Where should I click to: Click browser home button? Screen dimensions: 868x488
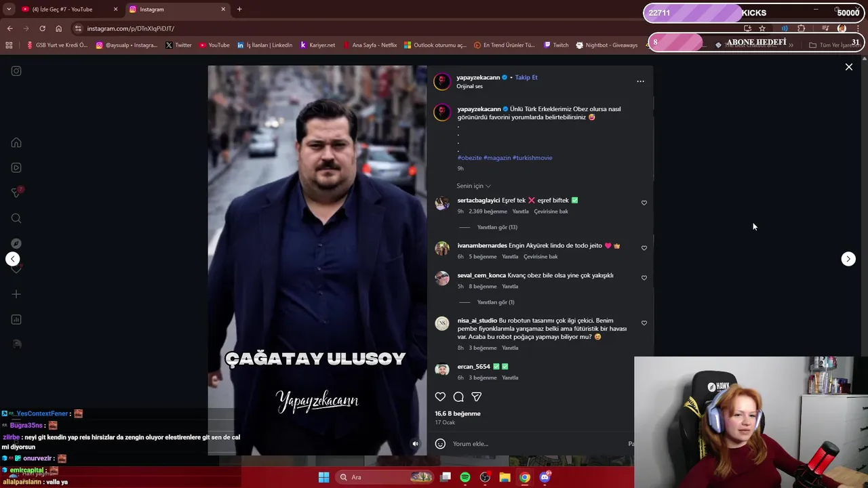(58, 28)
